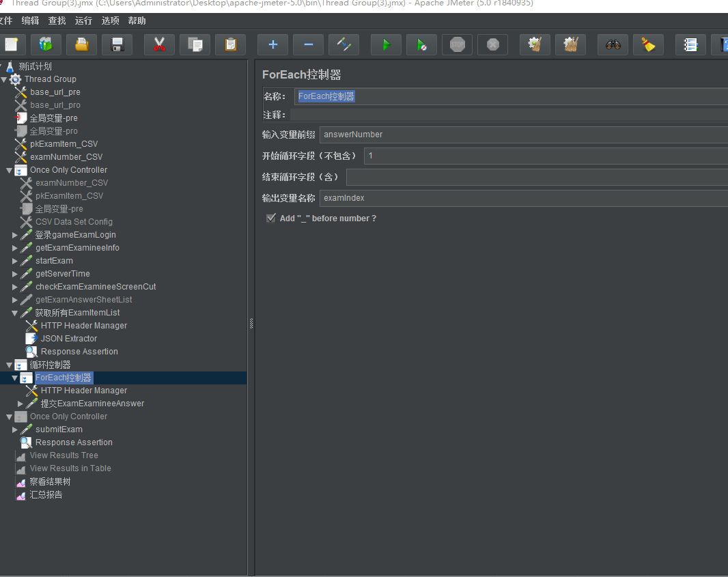Expand the getServerTime sampler
This screenshot has width=728, height=577.
pyautogui.click(x=15, y=275)
